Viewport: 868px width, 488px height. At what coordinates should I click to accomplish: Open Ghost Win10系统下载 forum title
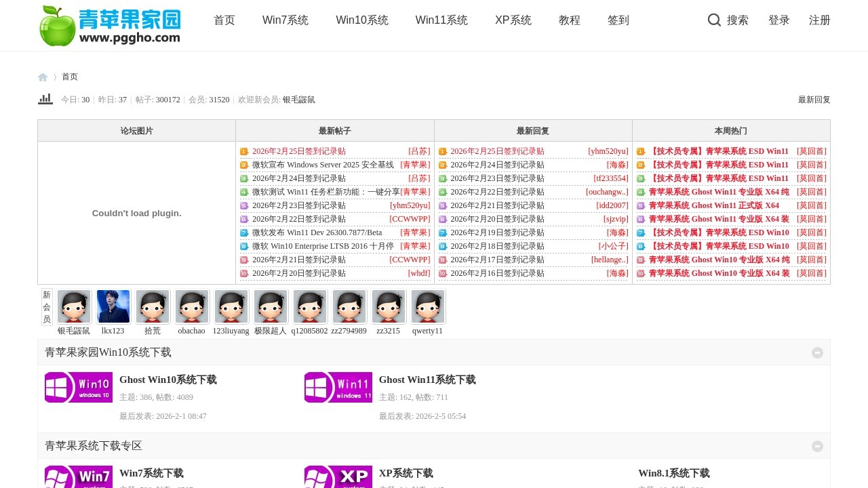click(x=168, y=380)
